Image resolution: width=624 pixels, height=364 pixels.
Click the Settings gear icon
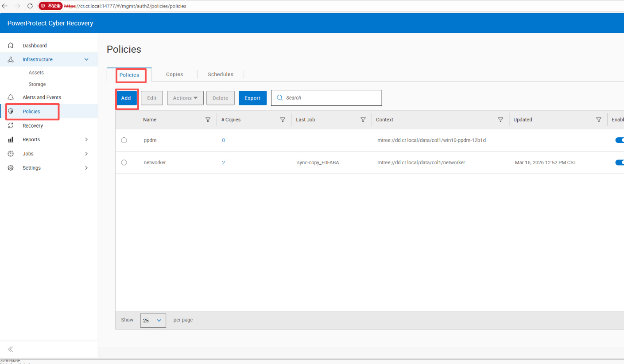pyautogui.click(x=11, y=168)
